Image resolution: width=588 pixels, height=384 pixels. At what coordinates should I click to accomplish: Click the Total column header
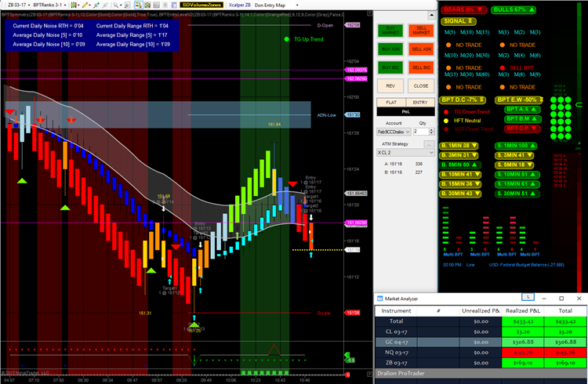pyautogui.click(x=565, y=311)
